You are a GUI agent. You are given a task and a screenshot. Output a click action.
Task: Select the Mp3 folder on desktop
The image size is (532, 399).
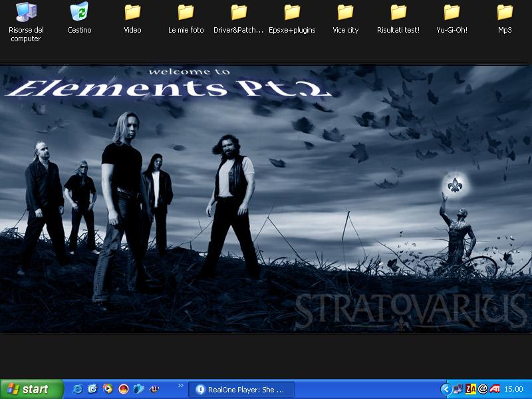tap(505, 13)
